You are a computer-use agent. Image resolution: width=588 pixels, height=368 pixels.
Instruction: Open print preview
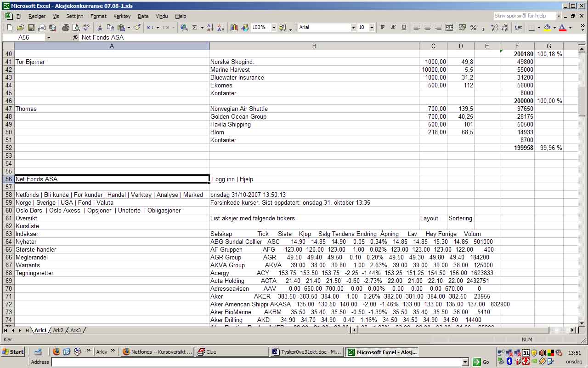(76, 28)
